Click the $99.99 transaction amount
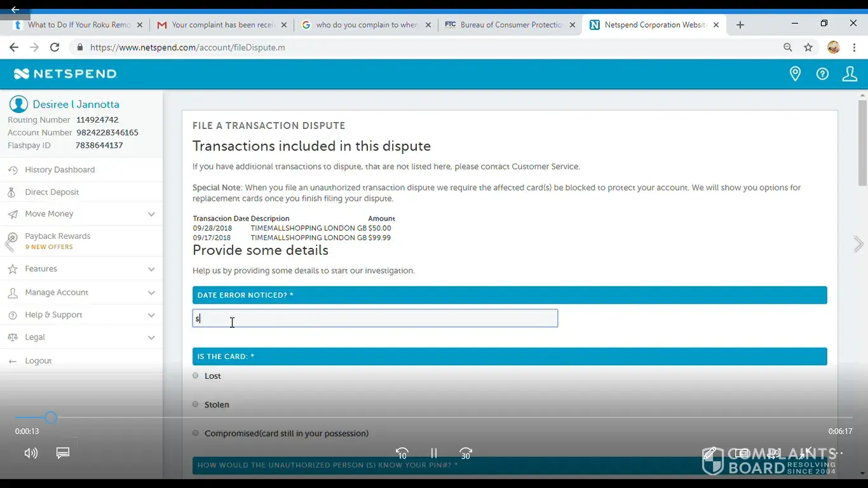Image resolution: width=868 pixels, height=488 pixels. pos(379,238)
